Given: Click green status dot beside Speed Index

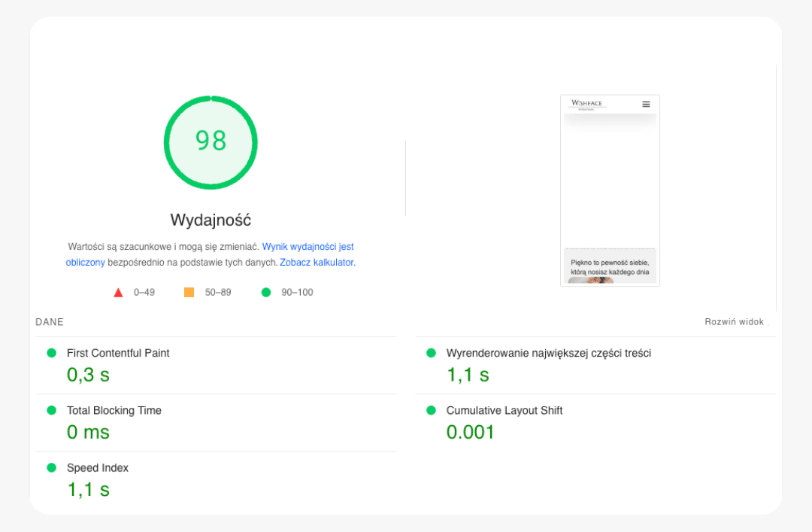Looking at the screenshot, I should 51,467.
